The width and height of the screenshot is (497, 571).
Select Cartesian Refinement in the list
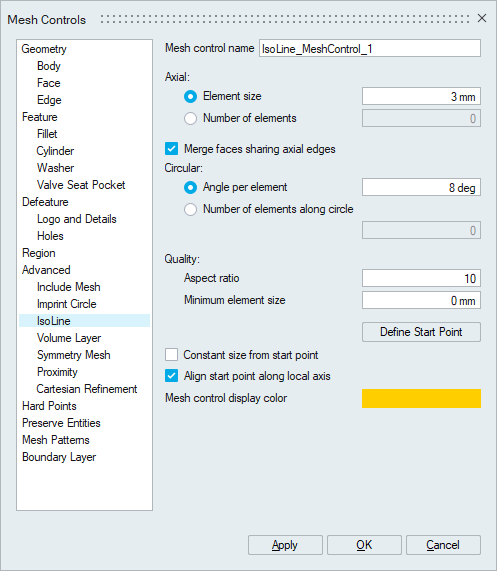pos(87,389)
